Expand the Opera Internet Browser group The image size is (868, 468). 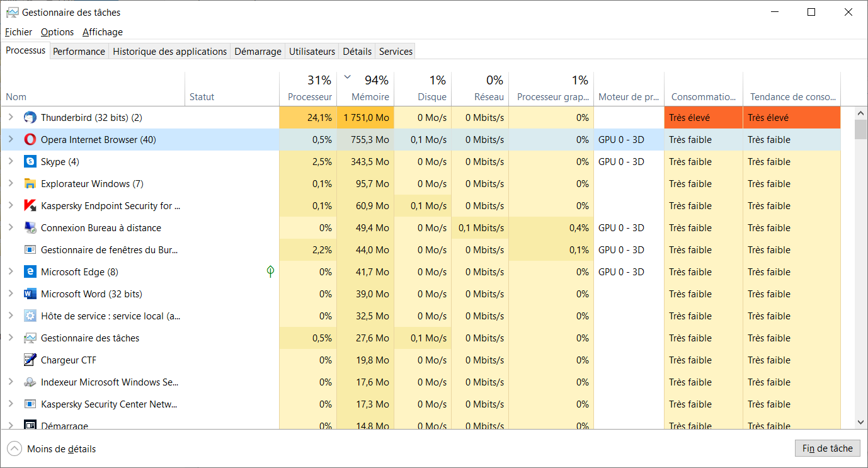[x=10, y=139]
